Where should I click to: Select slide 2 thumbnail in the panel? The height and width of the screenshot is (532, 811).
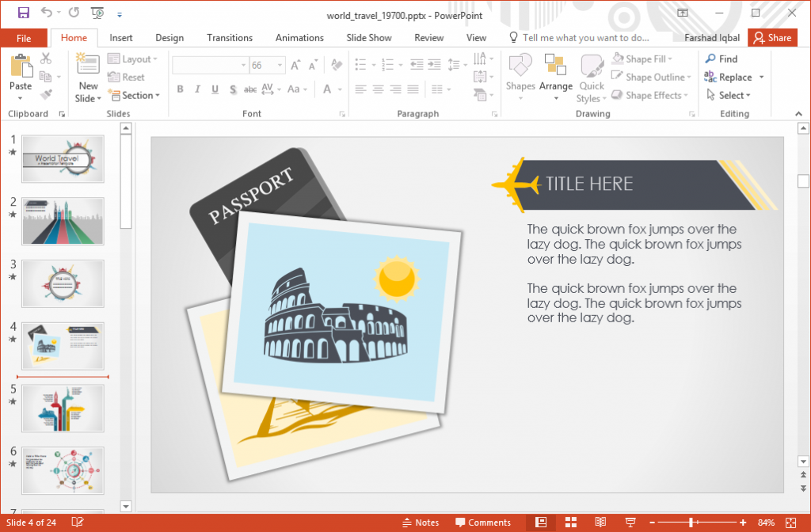pos(63,221)
